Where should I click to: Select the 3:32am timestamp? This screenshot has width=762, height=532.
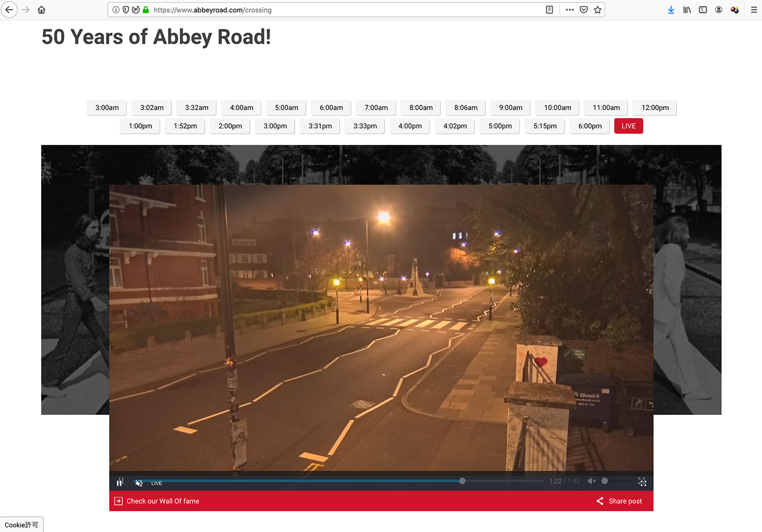click(197, 108)
